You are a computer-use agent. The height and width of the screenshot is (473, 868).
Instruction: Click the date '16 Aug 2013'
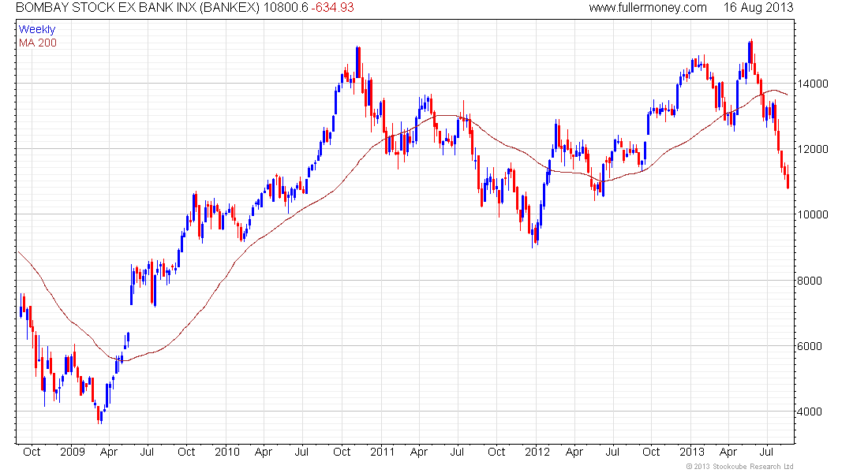(x=758, y=8)
